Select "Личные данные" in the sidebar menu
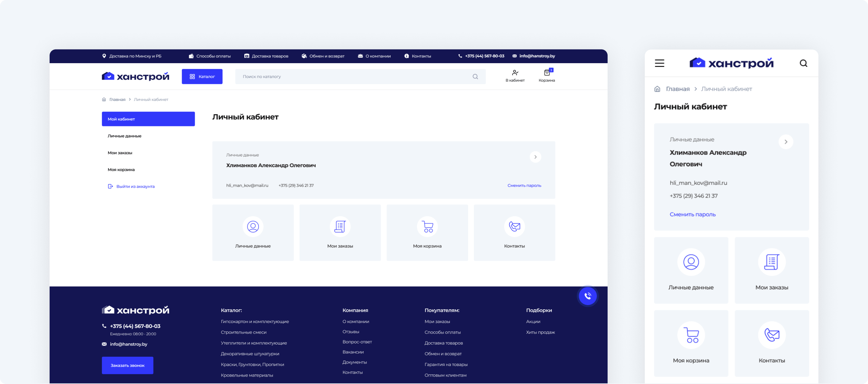 click(125, 136)
